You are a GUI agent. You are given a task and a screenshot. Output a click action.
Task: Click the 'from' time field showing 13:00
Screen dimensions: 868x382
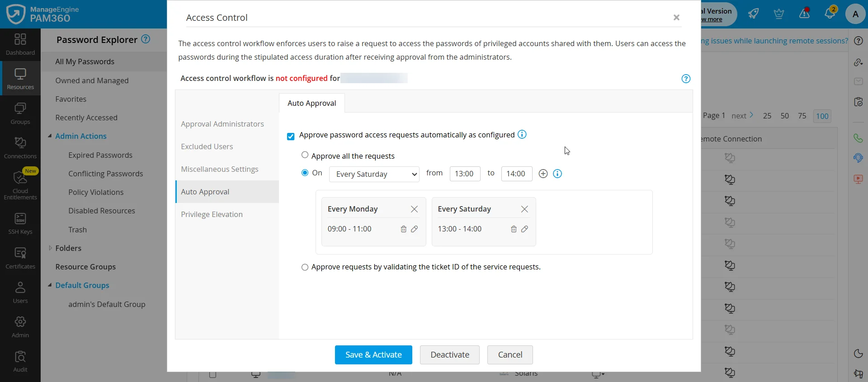point(465,174)
